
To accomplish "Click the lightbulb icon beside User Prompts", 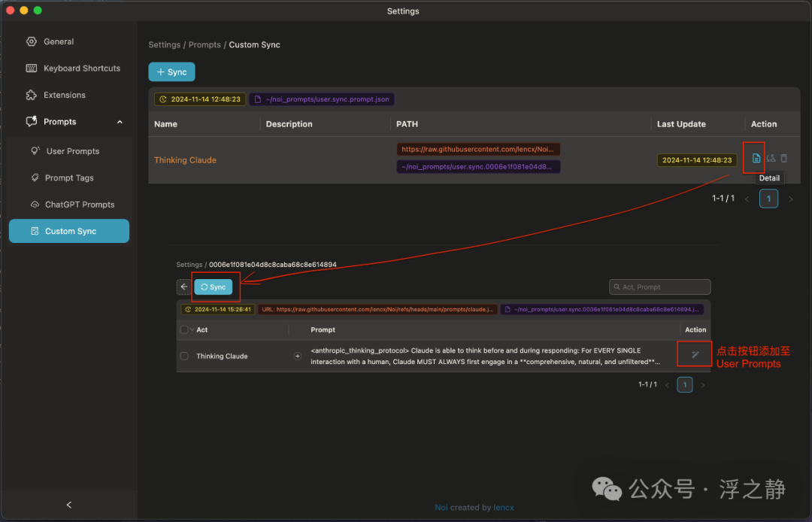I will pos(35,150).
